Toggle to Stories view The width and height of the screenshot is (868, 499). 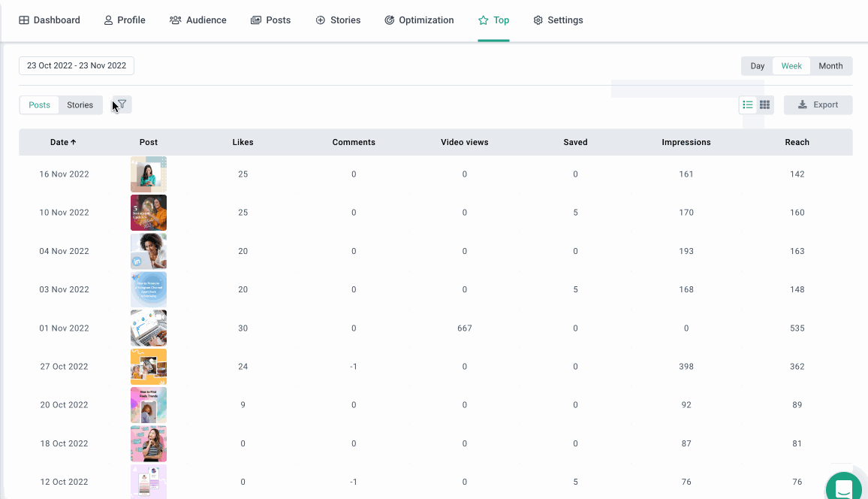coord(80,105)
